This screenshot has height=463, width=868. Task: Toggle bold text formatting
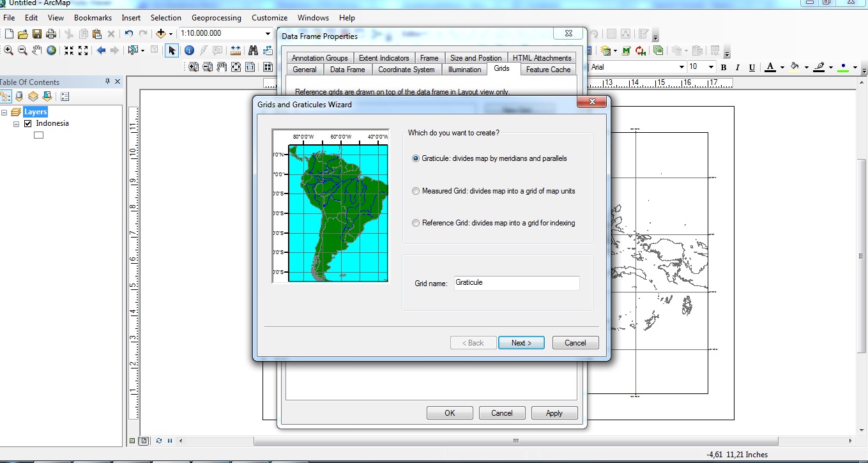click(724, 67)
